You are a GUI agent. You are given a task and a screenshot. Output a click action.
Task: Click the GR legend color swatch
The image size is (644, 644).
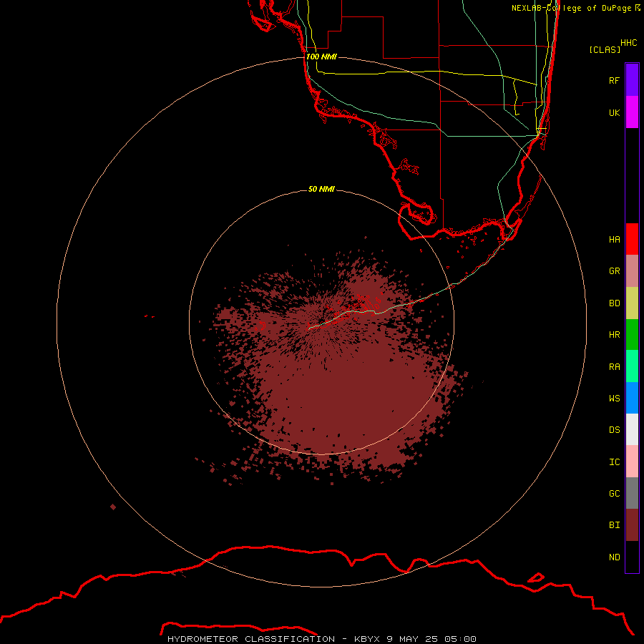pos(632,271)
